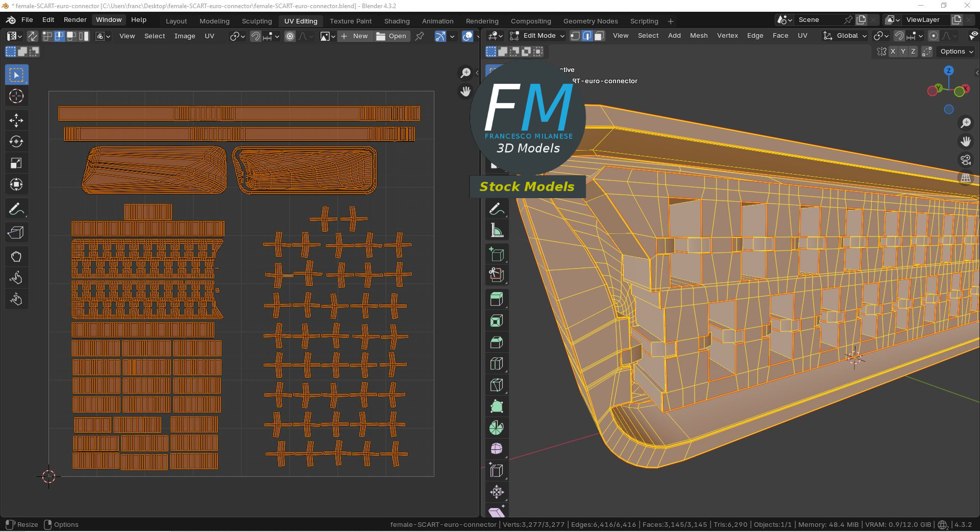Click the Z axis on navigation gizmo
This screenshot has height=532, width=980.
click(948, 71)
